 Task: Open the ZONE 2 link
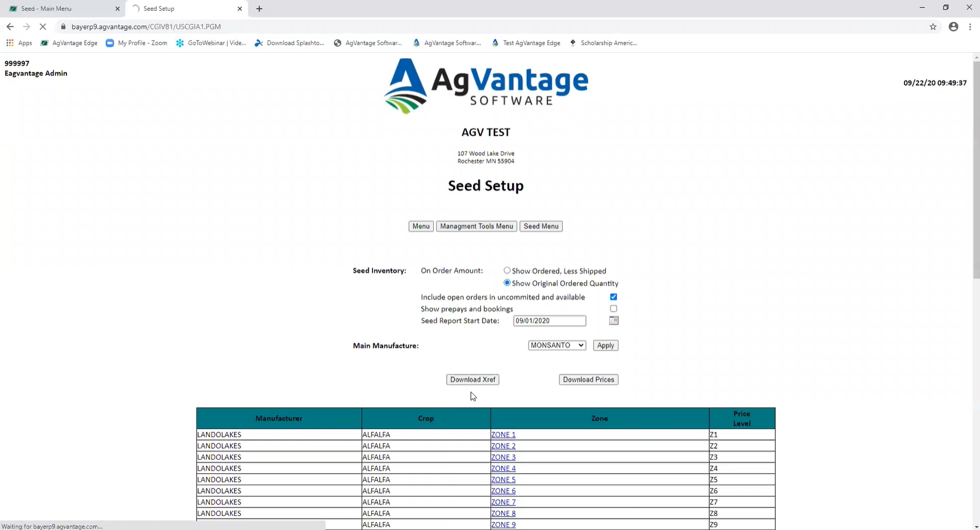click(x=503, y=446)
